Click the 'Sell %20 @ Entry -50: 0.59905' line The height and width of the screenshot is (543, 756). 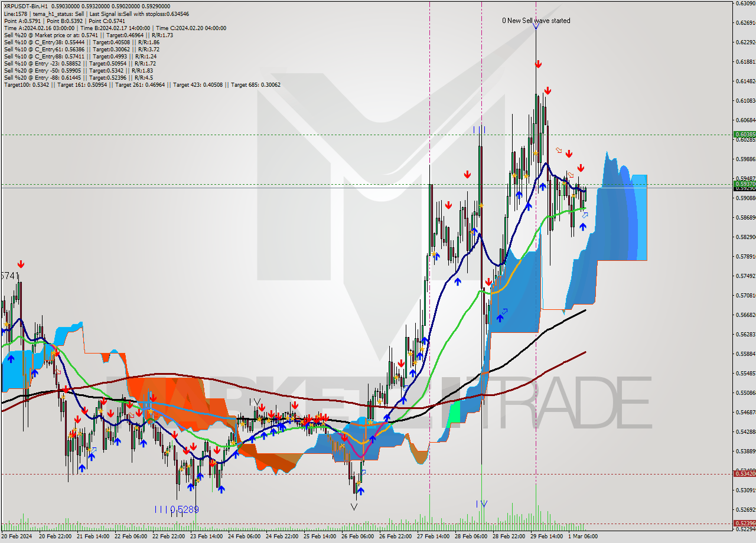[79, 70]
